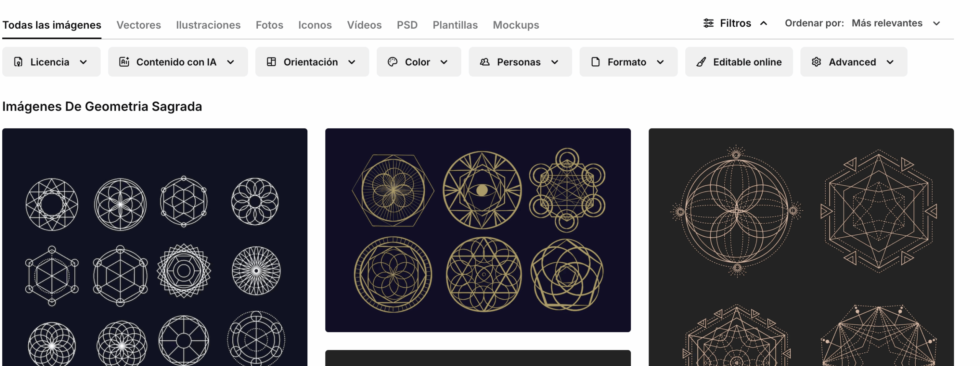Click the Color palette icon

tap(392, 62)
